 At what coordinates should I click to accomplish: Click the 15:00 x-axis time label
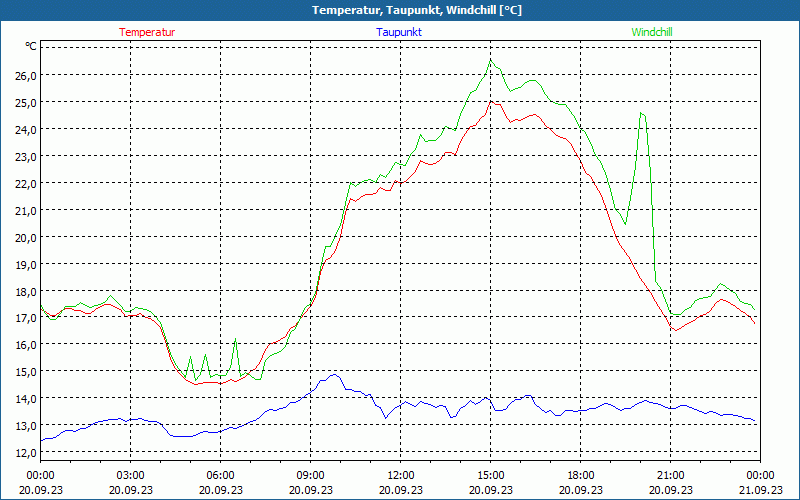[490, 475]
